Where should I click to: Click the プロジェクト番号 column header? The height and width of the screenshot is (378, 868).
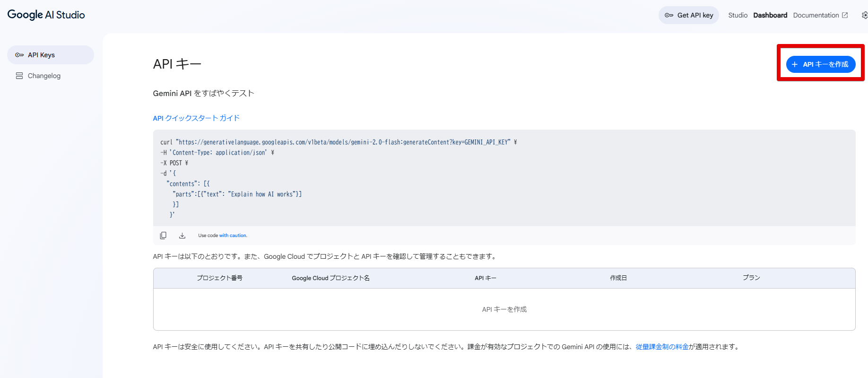pos(219,278)
